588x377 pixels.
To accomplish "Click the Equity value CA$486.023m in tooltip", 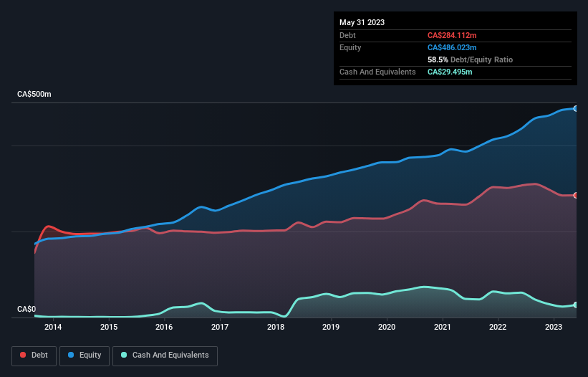I will 452,47.
